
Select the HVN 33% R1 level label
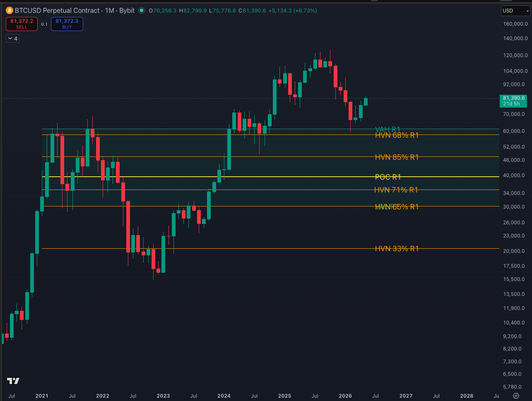click(x=397, y=249)
